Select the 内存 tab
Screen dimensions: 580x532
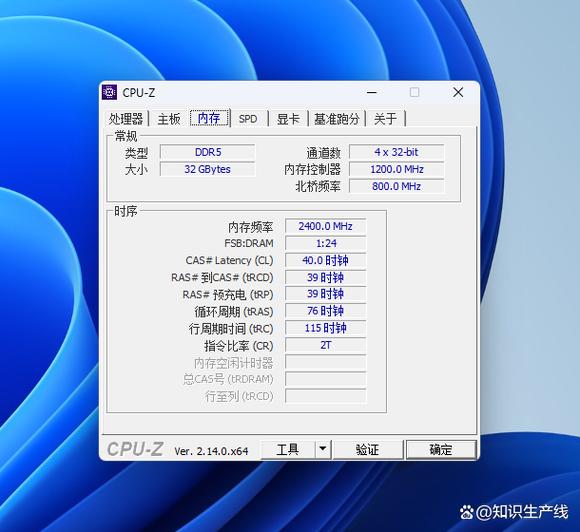[x=209, y=118]
